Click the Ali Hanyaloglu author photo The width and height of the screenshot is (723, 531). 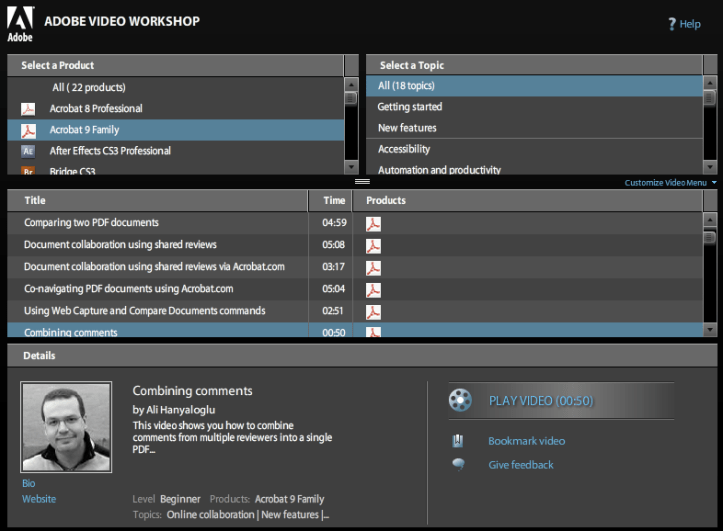[x=66, y=427]
